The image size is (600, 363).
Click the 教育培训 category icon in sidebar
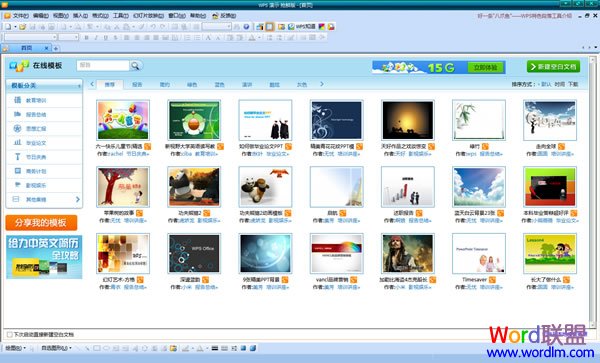(17, 100)
